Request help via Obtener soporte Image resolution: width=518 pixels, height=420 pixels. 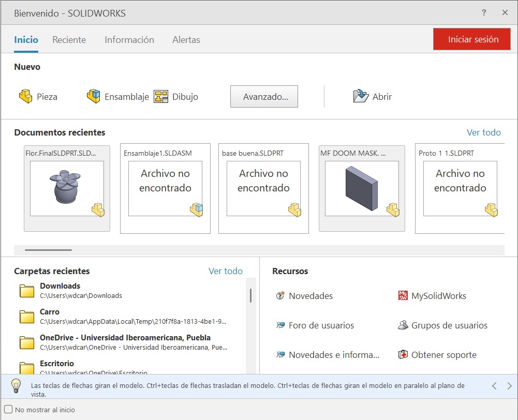tap(444, 355)
